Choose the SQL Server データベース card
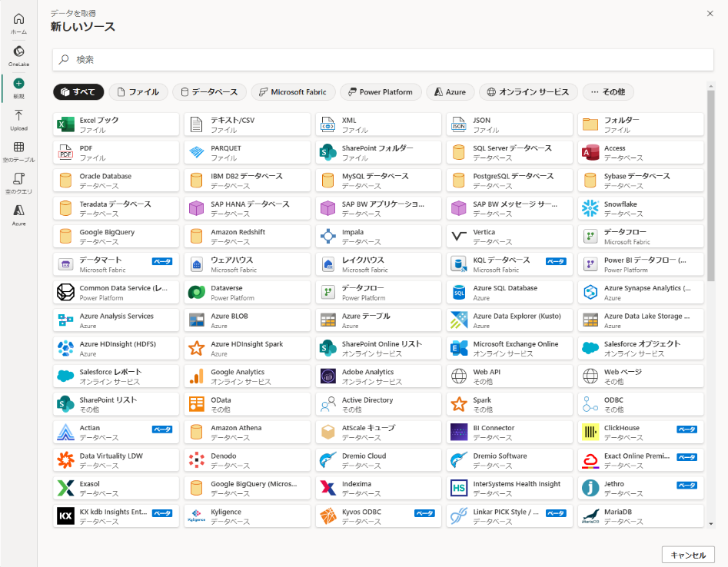 pos(510,152)
